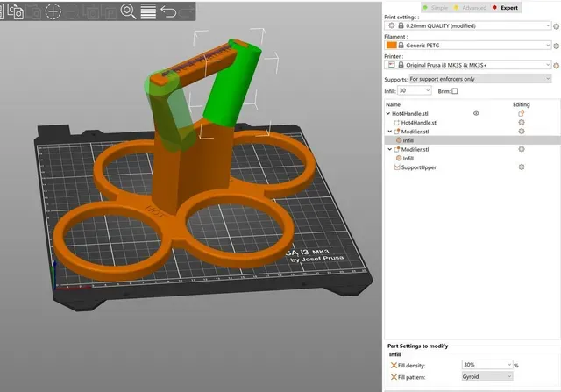Open filament settings gear beside Generic PETG

click(x=556, y=46)
